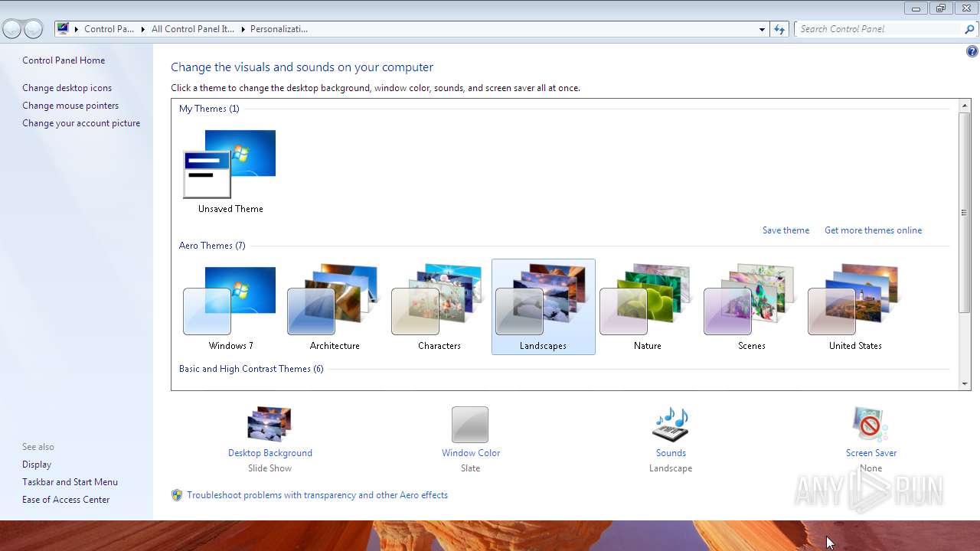Apply the Windows 7 Aero theme

pyautogui.click(x=230, y=307)
